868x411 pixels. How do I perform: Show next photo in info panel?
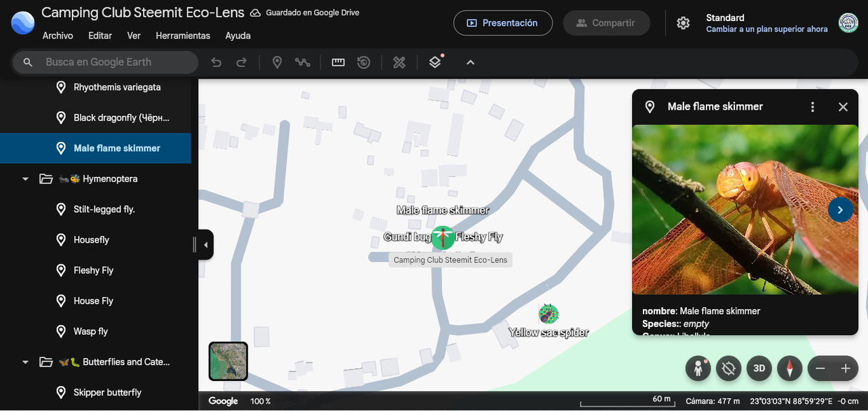coord(840,210)
